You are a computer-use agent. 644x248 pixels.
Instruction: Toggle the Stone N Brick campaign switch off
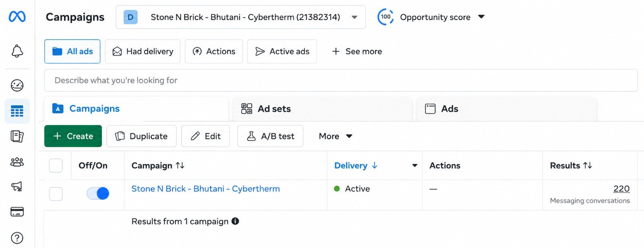pos(98,194)
